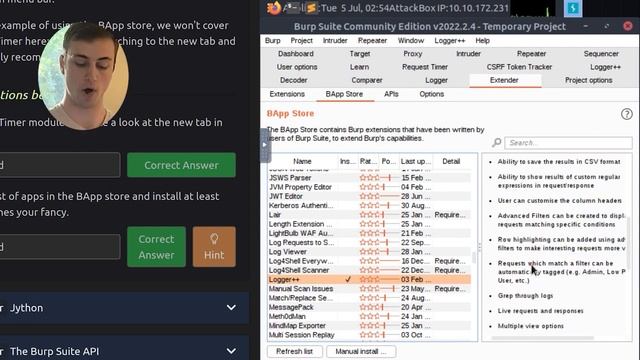Click the Refresh list button
This screenshot has height=360, width=640.
(x=295, y=351)
